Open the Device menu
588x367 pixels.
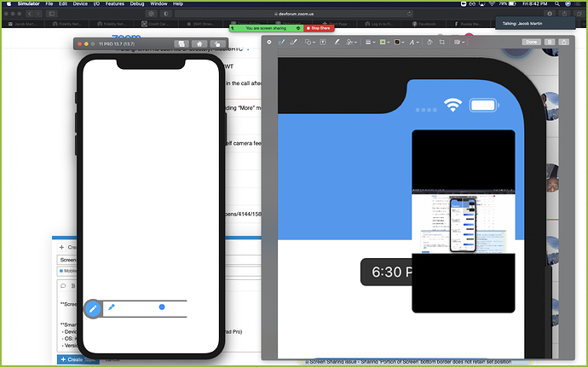point(80,3)
